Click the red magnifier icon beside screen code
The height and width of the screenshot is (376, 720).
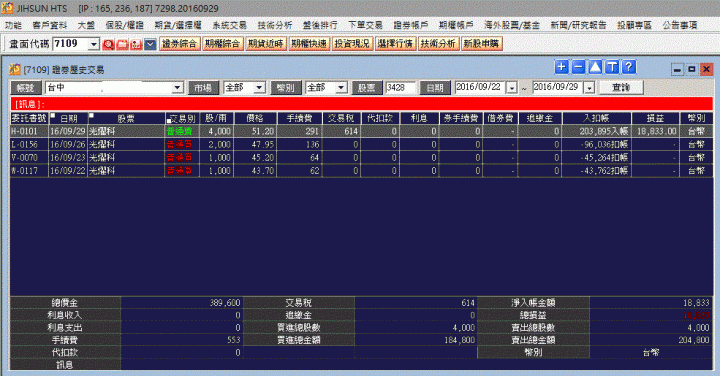tap(108, 44)
